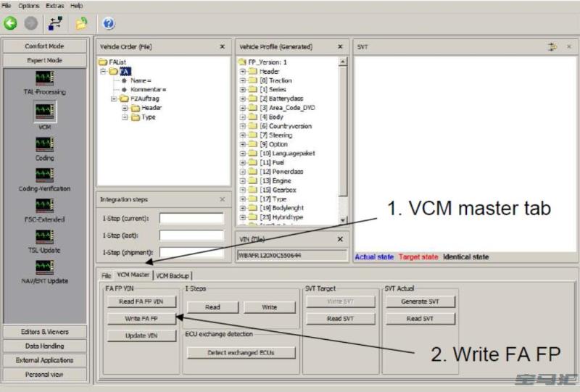Click Read SVT under SVT Target
This screenshot has height=392, width=580.
[340, 318]
